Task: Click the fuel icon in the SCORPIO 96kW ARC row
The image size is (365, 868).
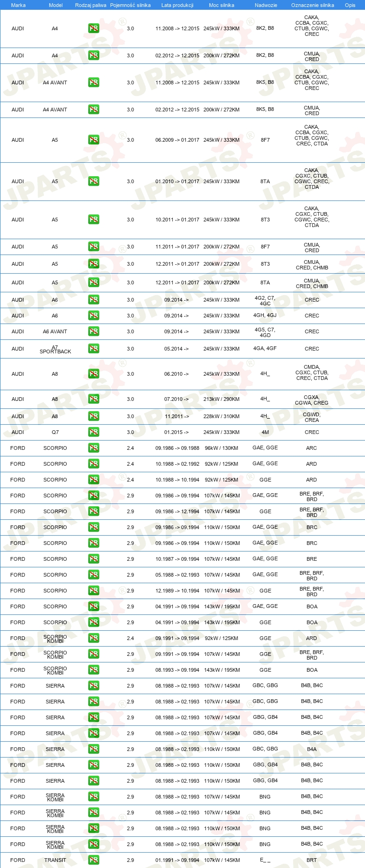Action: 94,448
